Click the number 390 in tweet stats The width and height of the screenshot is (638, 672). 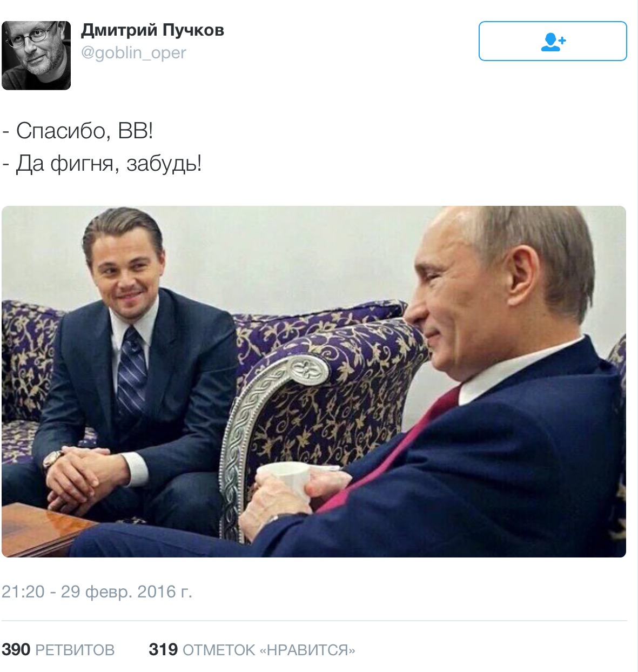[16, 649]
